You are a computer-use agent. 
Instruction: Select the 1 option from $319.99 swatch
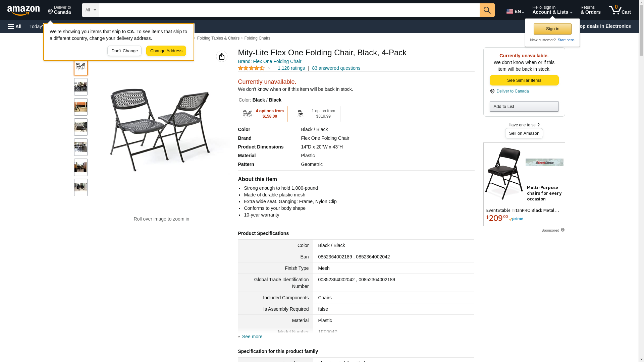click(316, 114)
